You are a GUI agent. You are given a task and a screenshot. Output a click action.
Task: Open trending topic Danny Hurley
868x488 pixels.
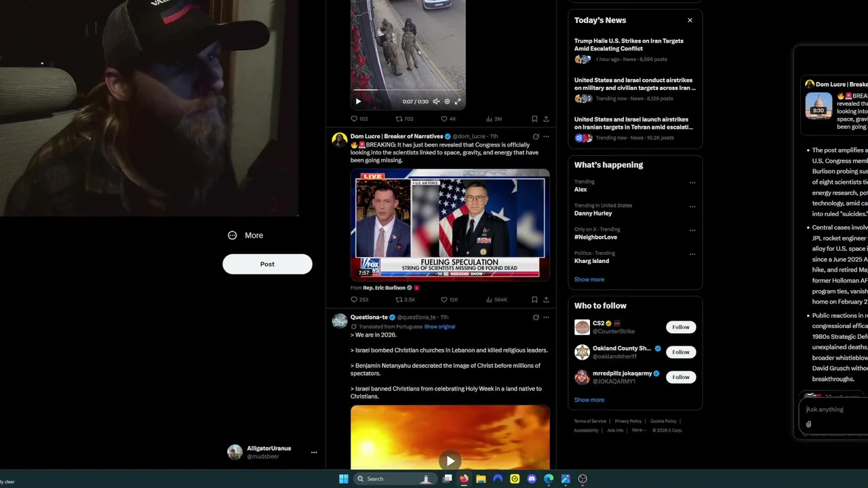(593, 213)
